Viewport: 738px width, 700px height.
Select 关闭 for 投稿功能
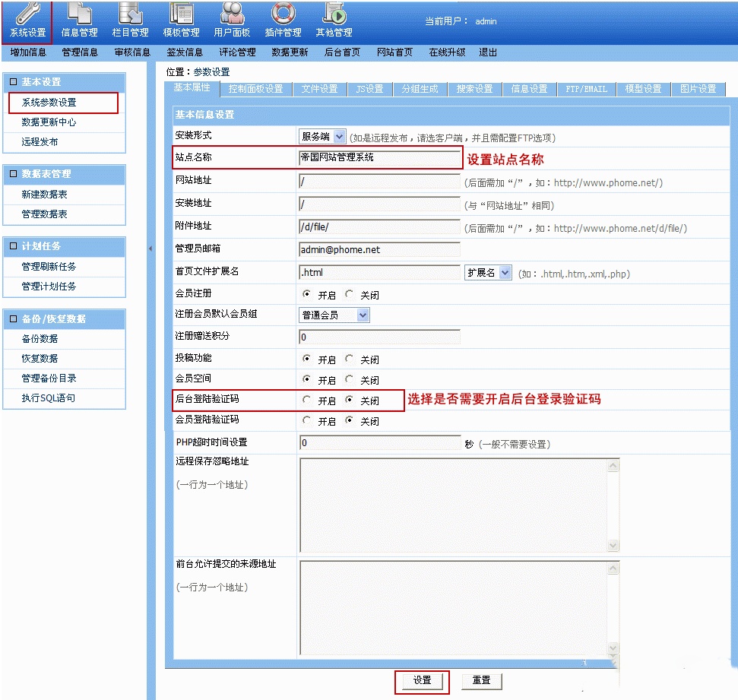coord(350,359)
